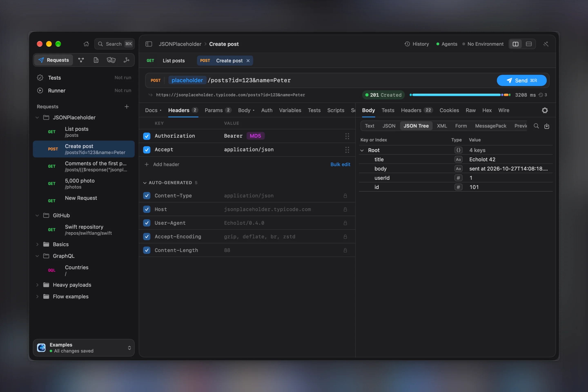Toggle the User-Agent header checkbox
The width and height of the screenshot is (588, 392).
coord(147,223)
